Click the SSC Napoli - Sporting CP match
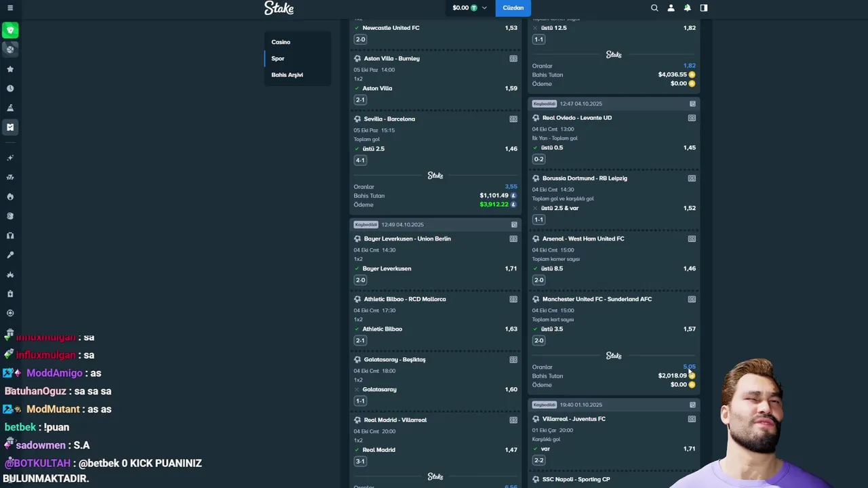The width and height of the screenshot is (868, 488). click(576, 479)
